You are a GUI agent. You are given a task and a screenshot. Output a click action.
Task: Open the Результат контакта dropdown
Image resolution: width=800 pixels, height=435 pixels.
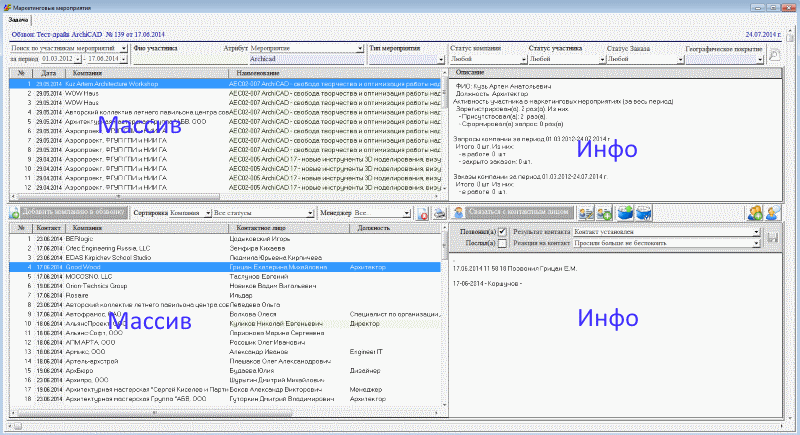click(x=757, y=232)
